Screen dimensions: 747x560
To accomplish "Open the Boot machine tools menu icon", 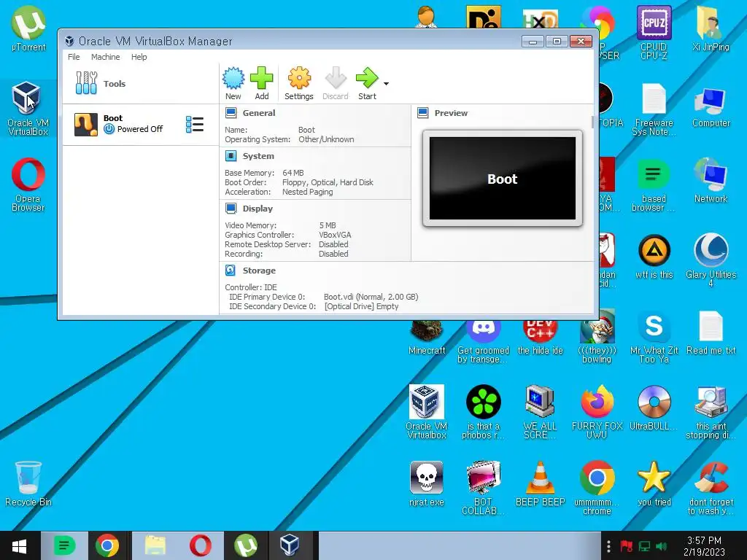I will [194, 124].
